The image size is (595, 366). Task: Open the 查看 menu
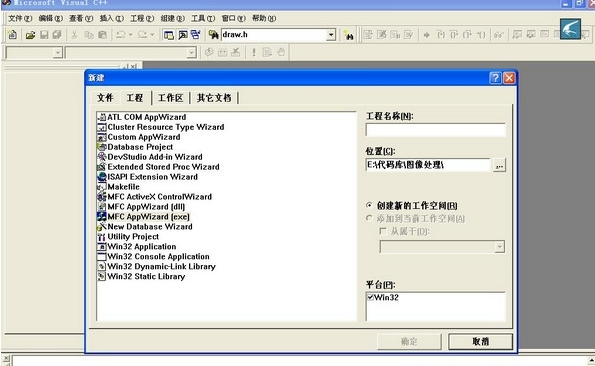pos(81,18)
